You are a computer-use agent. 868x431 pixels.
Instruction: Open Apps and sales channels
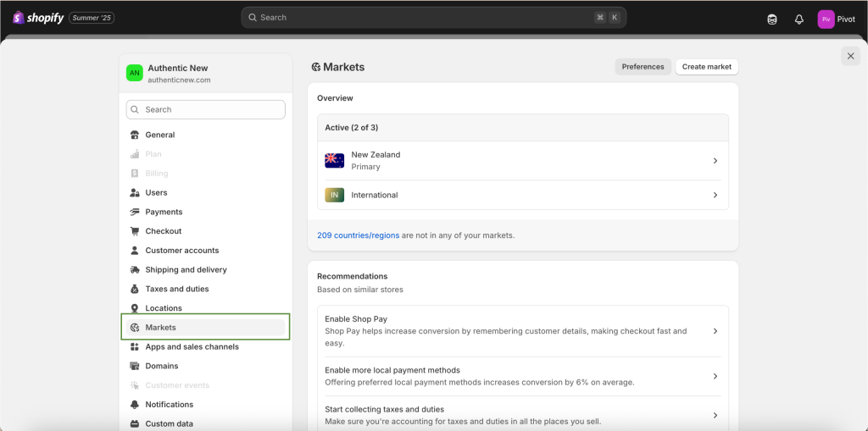[206, 347]
